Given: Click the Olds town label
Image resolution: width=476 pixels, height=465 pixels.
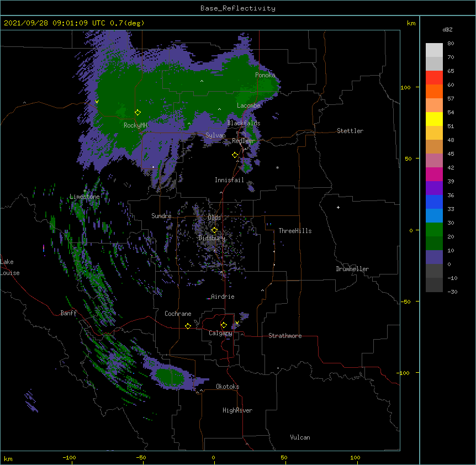Looking at the screenshot, I should point(214,218).
